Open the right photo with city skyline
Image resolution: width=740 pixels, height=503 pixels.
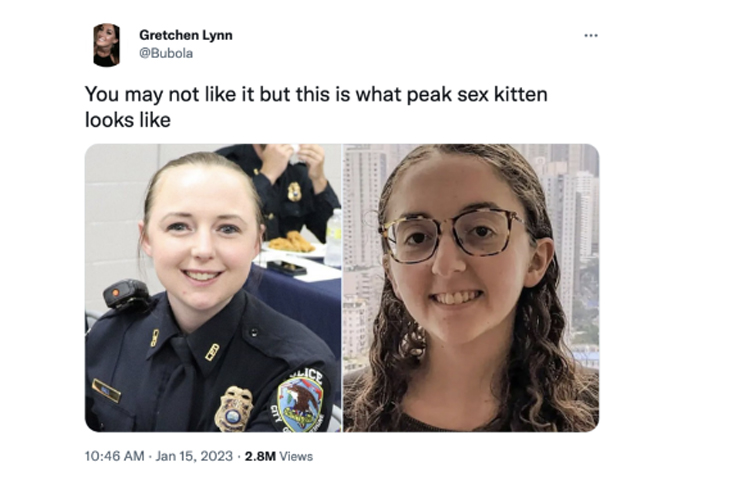point(471,288)
